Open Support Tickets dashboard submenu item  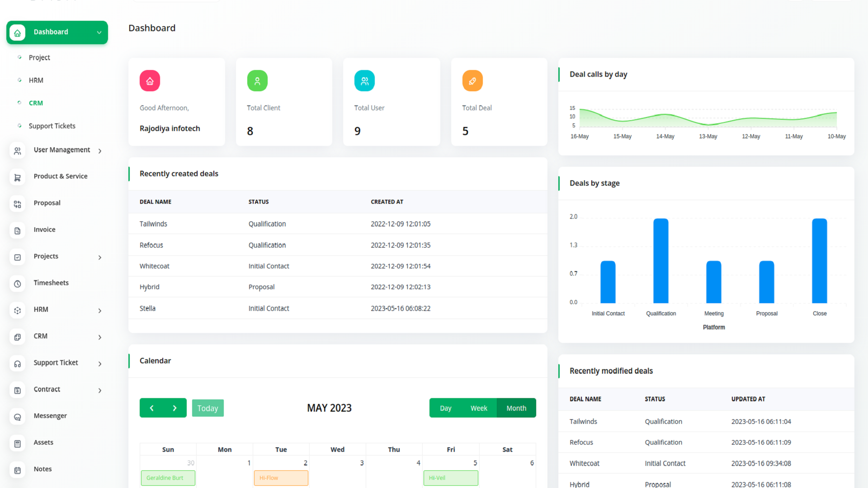[x=52, y=126]
